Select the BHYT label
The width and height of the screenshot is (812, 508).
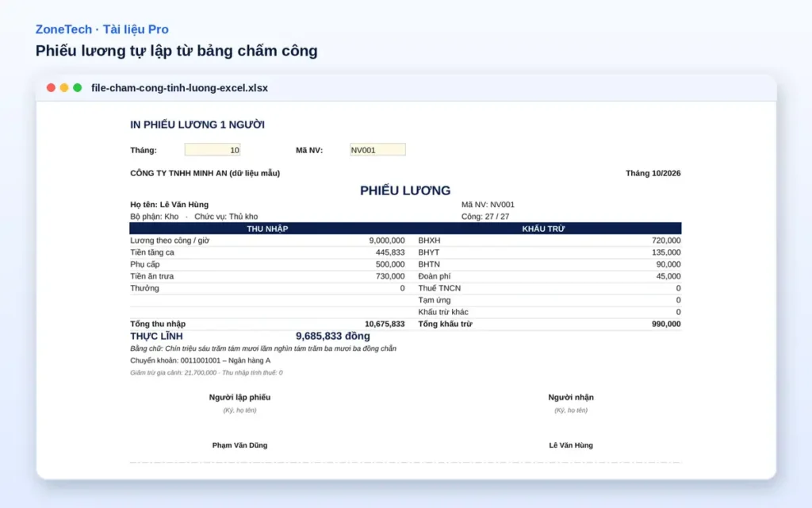point(429,252)
